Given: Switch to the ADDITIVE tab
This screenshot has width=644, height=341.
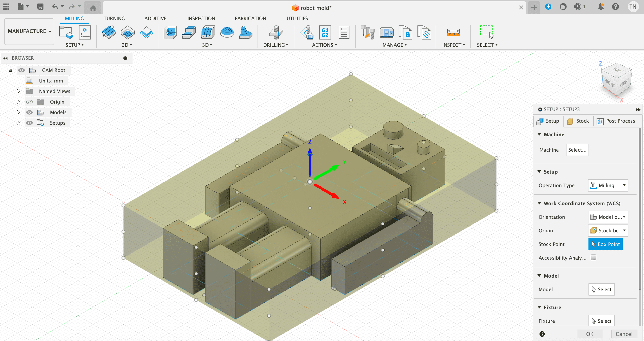Looking at the screenshot, I should (155, 18).
